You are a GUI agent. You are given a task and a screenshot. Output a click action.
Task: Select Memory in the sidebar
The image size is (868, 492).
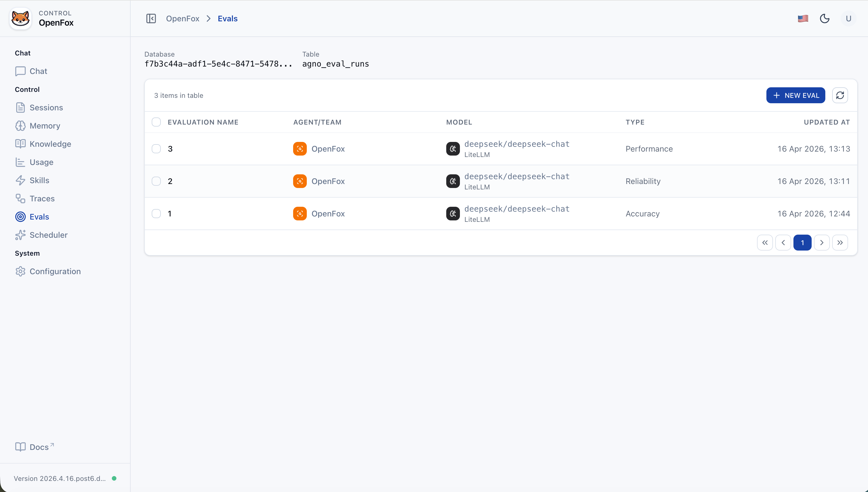coord(45,125)
